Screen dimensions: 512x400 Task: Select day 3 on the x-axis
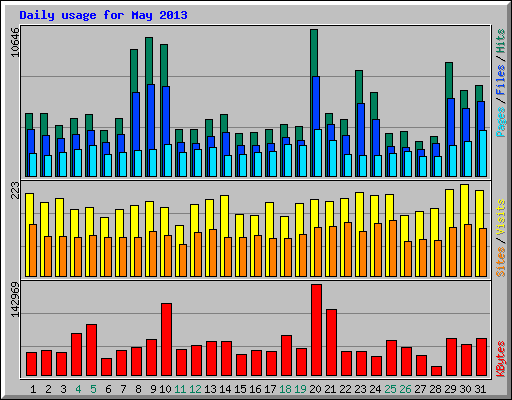coord(63,389)
